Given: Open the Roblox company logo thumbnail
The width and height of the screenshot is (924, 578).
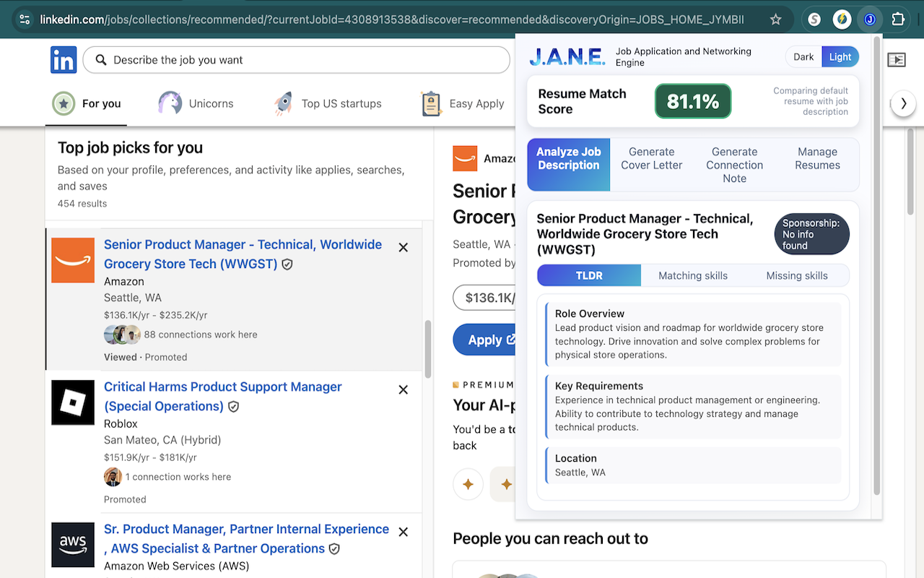Looking at the screenshot, I should (x=73, y=402).
